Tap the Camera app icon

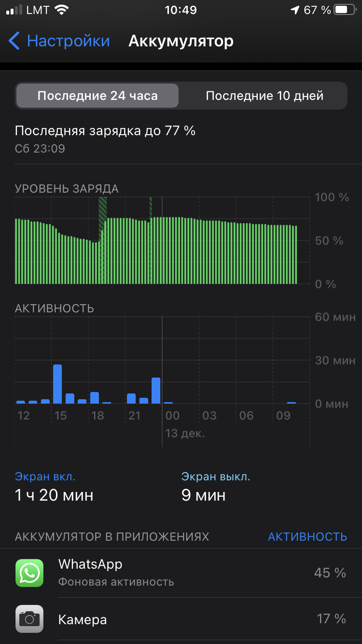click(29, 619)
